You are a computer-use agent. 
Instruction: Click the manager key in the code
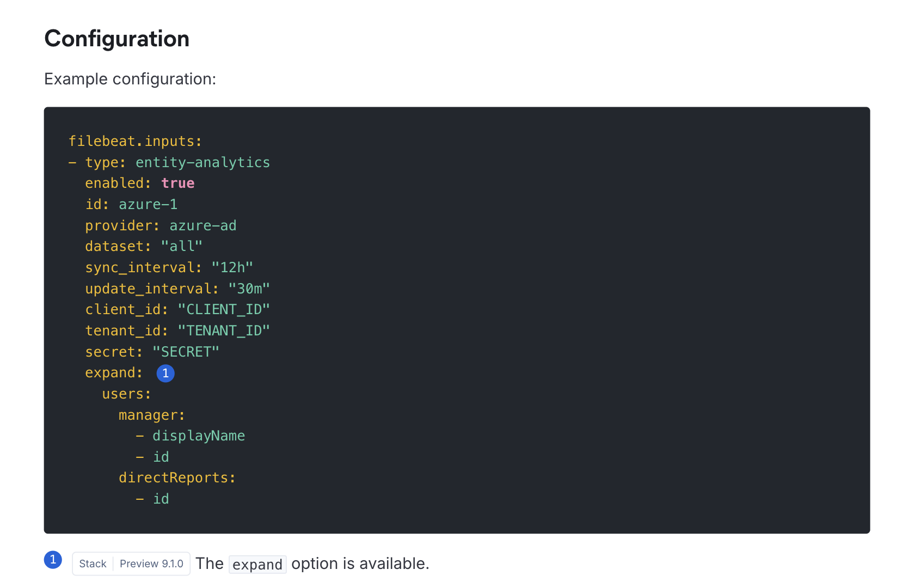pyautogui.click(x=151, y=415)
